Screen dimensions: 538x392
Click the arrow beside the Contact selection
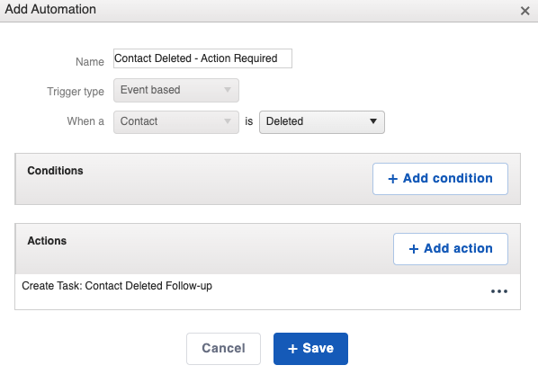pyautogui.click(x=227, y=121)
